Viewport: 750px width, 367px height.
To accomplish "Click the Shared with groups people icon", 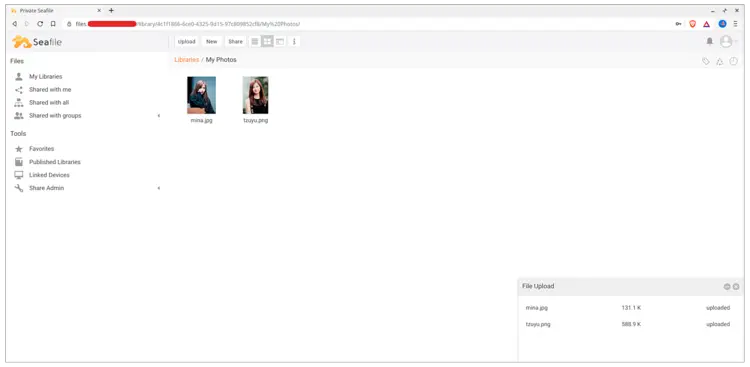I will pyautogui.click(x=19, y=116).
